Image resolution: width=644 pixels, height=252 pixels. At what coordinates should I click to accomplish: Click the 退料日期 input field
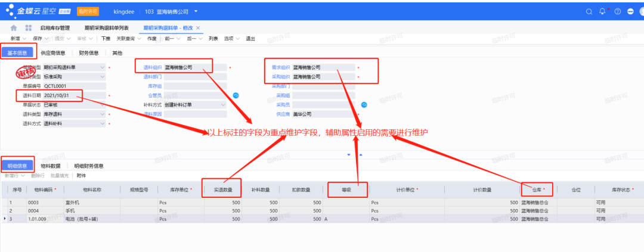pos(74,95)
